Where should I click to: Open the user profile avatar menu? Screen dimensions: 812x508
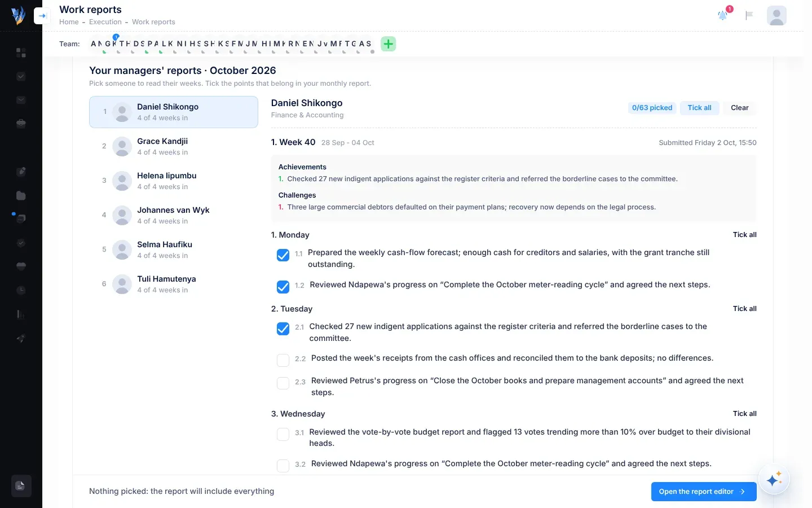pyautogui.click(x=776, y=15)
